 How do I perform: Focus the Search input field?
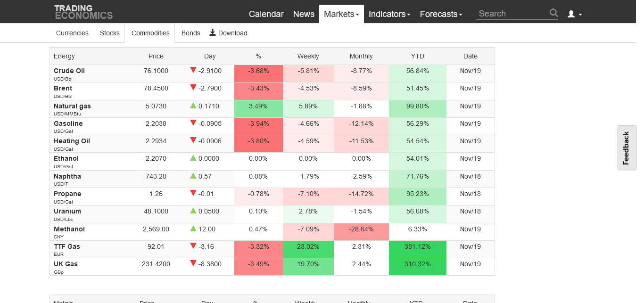click(x=512, y=14)
